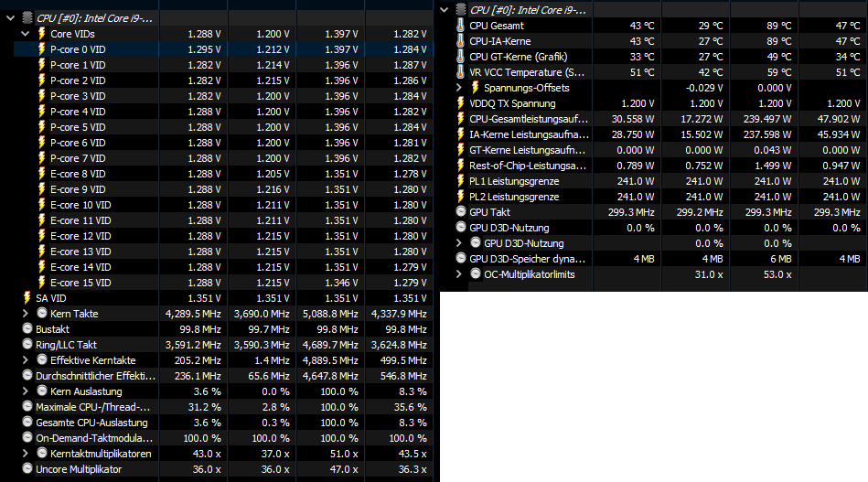
Task: Click the gauge icon of Gesamte CPU-Auslastung
Action: pyautogui.click(x=27, y=421)
